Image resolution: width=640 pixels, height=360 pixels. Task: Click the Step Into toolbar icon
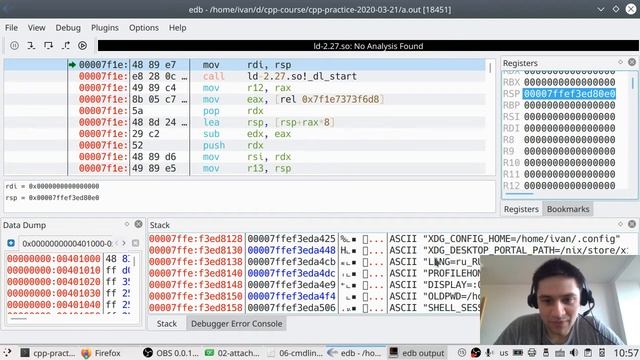point(31,46)
